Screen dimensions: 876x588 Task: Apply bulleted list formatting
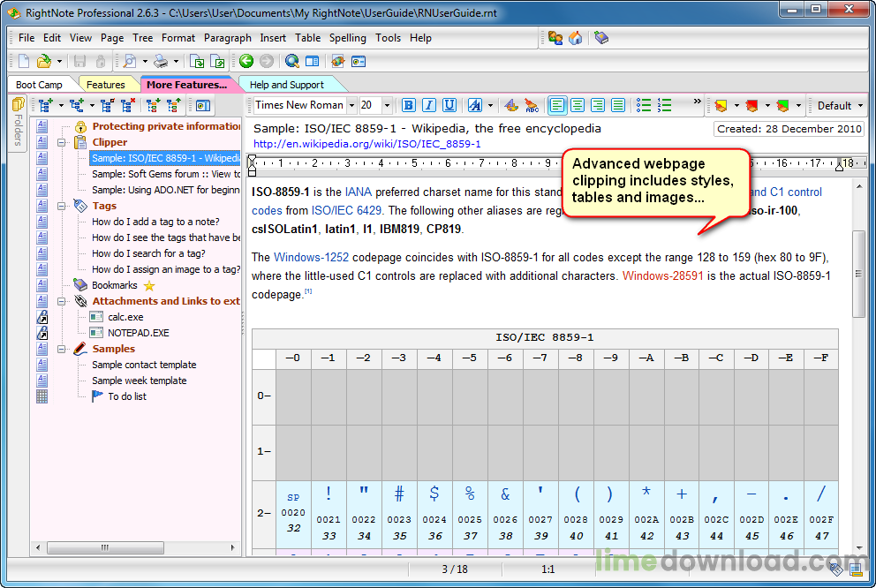click(x=645, y=105)
